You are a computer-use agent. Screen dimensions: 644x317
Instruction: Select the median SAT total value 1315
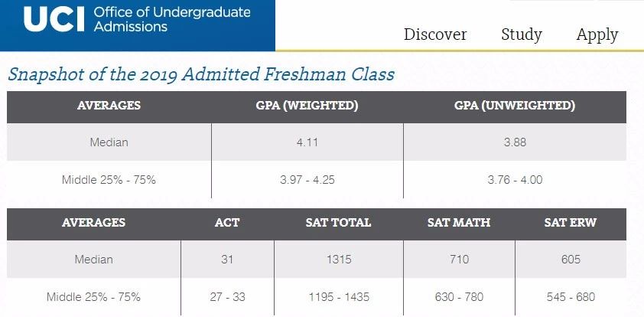(337, 259)
